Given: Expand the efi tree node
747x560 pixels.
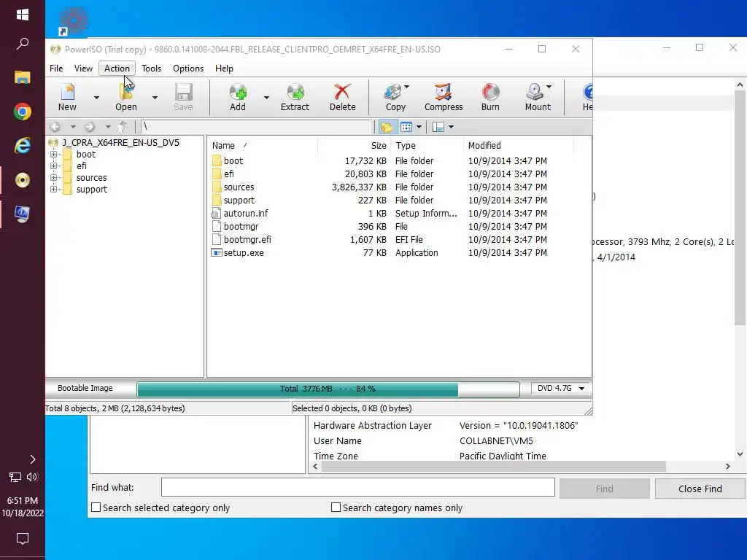Looking at the screenshot, I should pyautogui.click(x=53, y=166).
